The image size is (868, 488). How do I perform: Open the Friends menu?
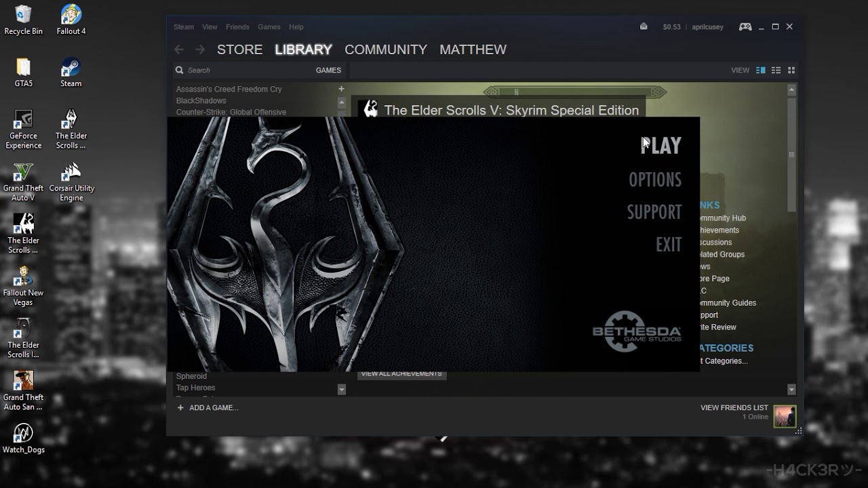[x=237, y=27]
